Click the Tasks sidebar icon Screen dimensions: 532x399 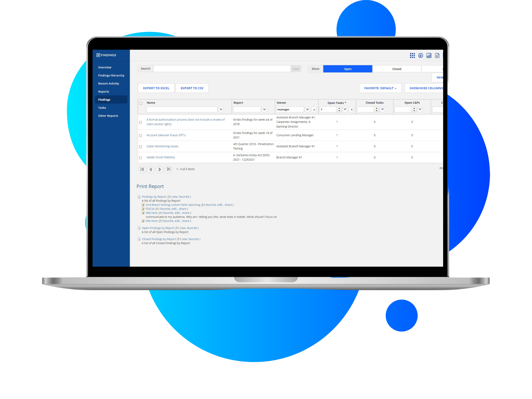pos(102,108)
